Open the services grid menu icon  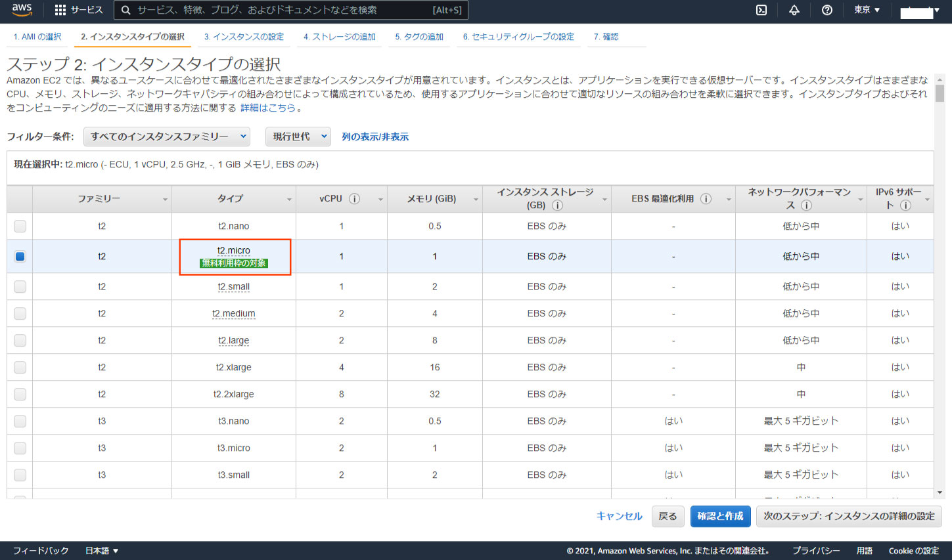coord(60,10)
